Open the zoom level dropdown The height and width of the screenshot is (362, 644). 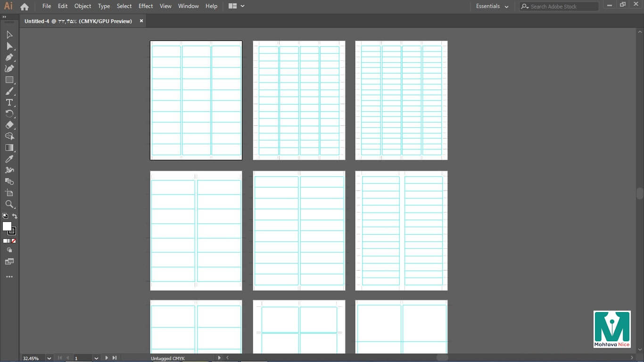[49, 358]
